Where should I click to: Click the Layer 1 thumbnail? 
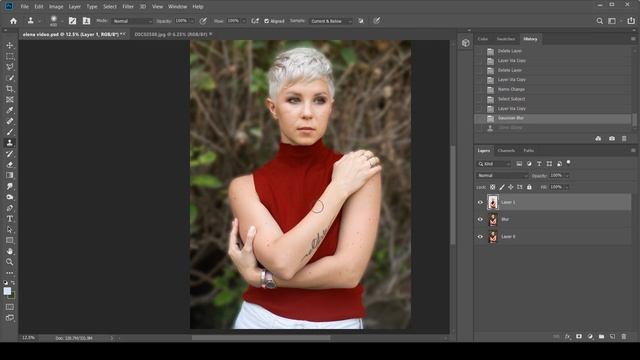point(493,202)
